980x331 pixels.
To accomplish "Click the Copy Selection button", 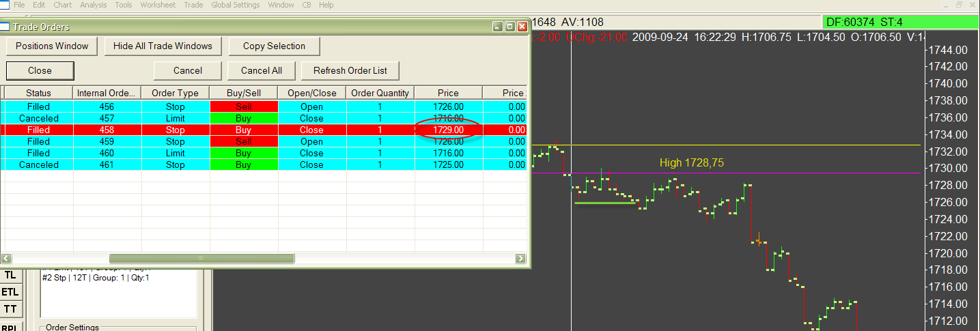I will pyautogui.click(x=274, y=46).
